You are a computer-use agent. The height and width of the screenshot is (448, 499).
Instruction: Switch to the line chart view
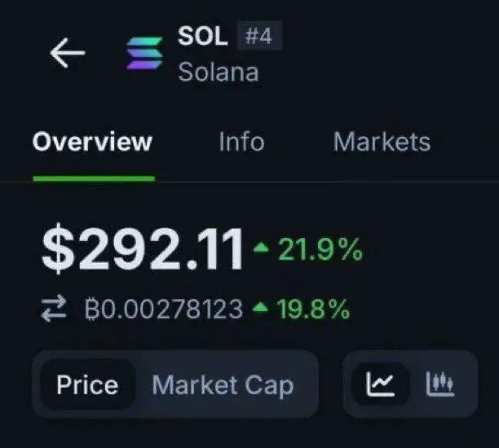tap(381, 384)
